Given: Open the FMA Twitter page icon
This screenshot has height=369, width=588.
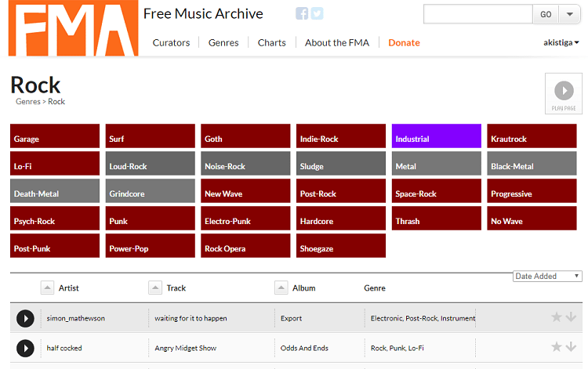Looking at the screenshot, I should 317,13.
